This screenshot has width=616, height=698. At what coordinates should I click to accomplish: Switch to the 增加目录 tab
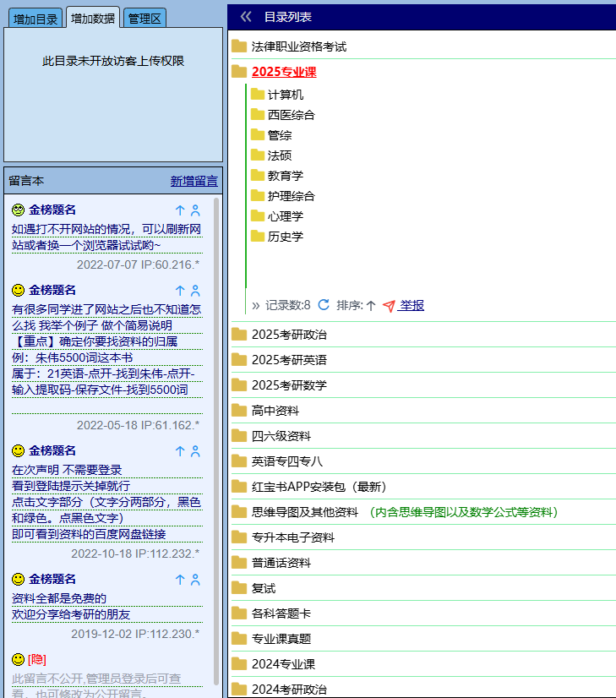tap(35, 18)
